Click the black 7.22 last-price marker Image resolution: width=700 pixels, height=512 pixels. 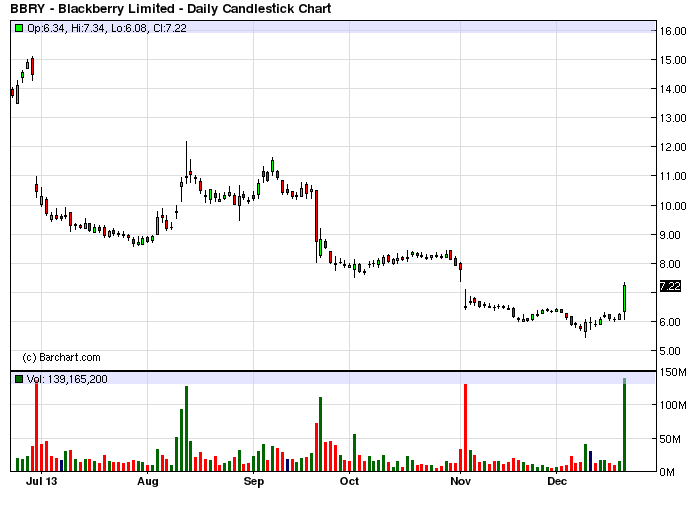click(670, 286)
